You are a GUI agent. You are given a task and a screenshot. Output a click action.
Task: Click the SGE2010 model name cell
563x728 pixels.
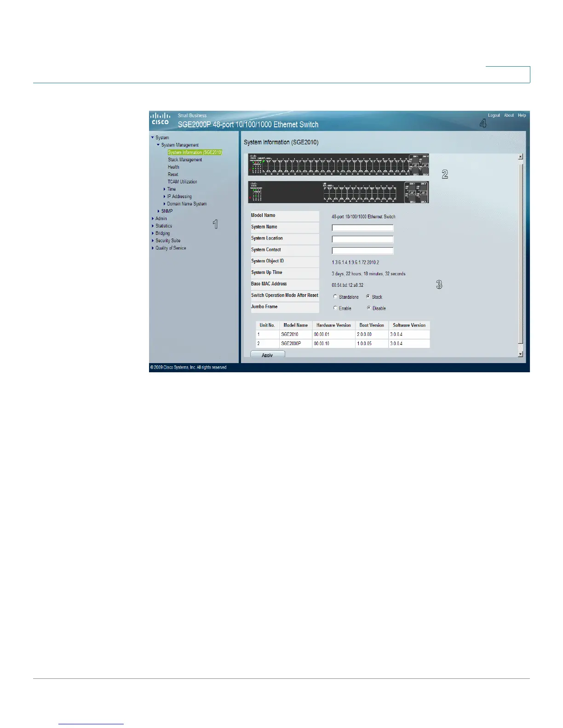[x=295, y=334]
